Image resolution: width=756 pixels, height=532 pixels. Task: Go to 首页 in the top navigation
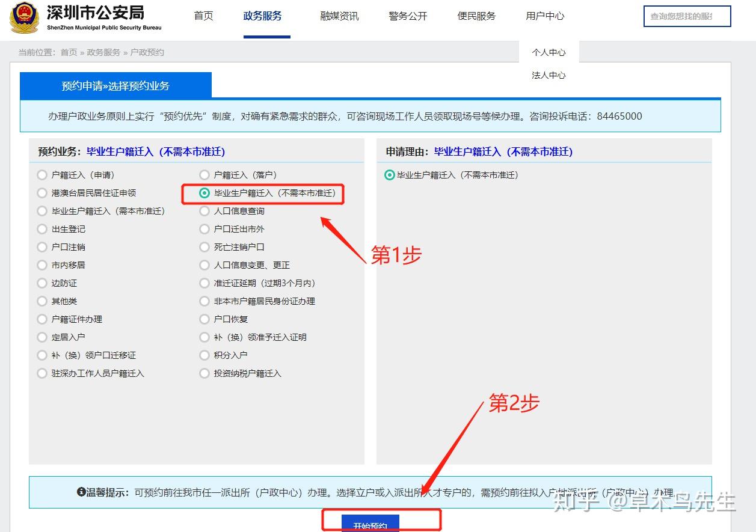203,16
